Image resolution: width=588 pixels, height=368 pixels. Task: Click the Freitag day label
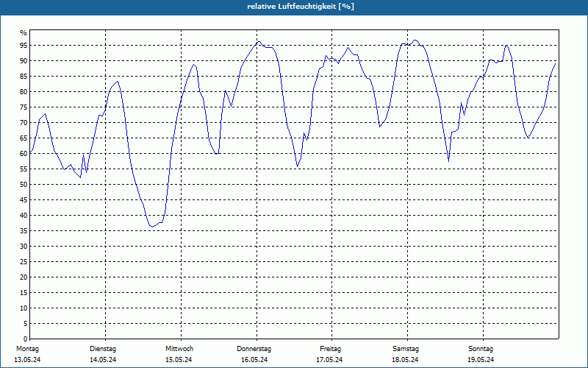330,349
